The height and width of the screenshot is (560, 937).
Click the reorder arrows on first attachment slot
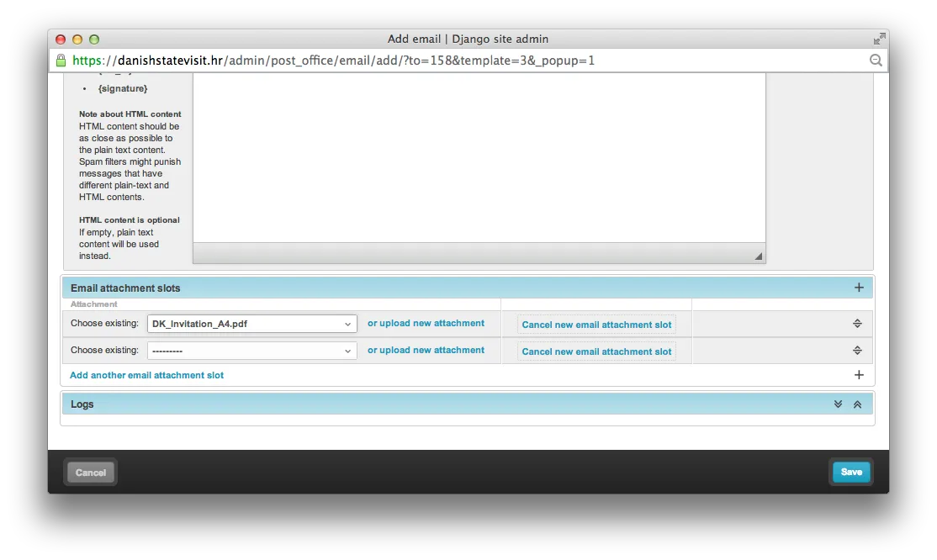click(x=857, y=323)
